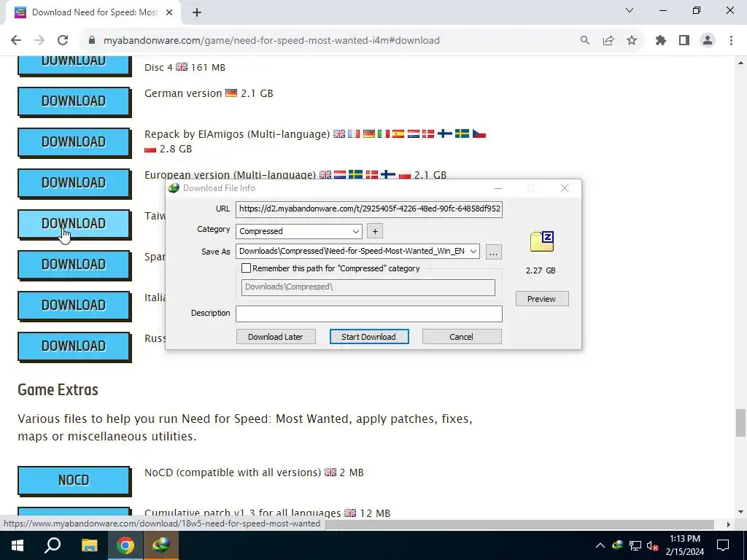The height and width of the screenshot is (560, 747).
Task: Open File Explorer from taskbar
Action: point(89,545)
